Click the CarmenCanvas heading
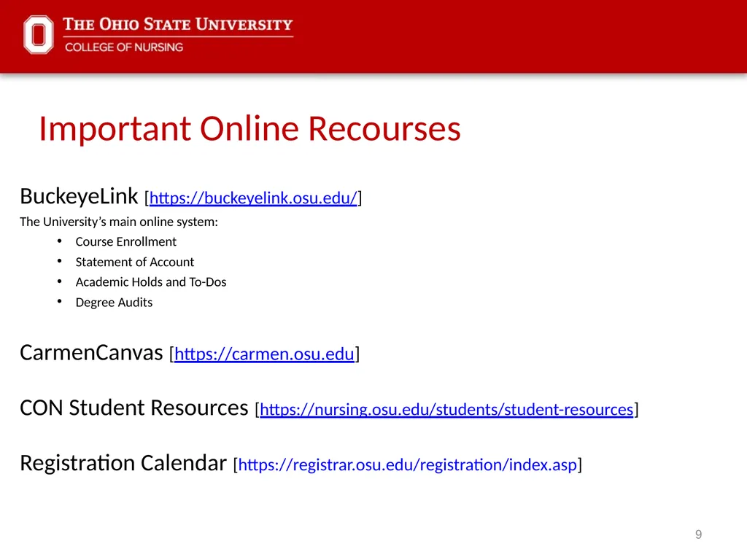This screenshot has width=747, height=560. pos(91,353)
